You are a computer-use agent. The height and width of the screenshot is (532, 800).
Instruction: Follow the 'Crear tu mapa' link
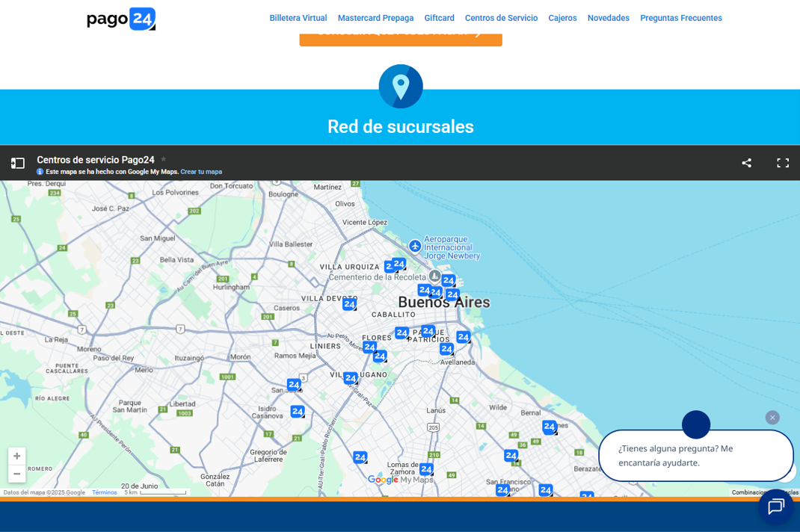[x=201, y=172]
